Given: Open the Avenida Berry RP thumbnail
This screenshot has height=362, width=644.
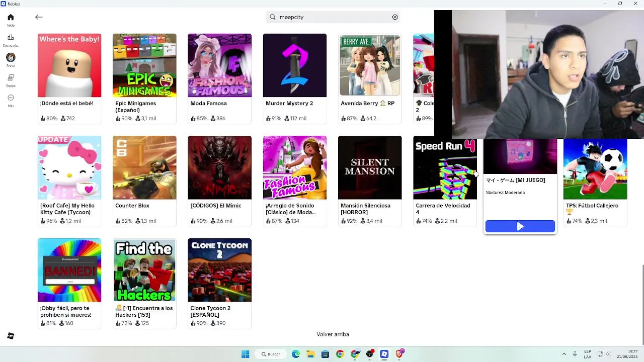Looking at the screenshot, I should pyautogui.click(x=370, y=65).
